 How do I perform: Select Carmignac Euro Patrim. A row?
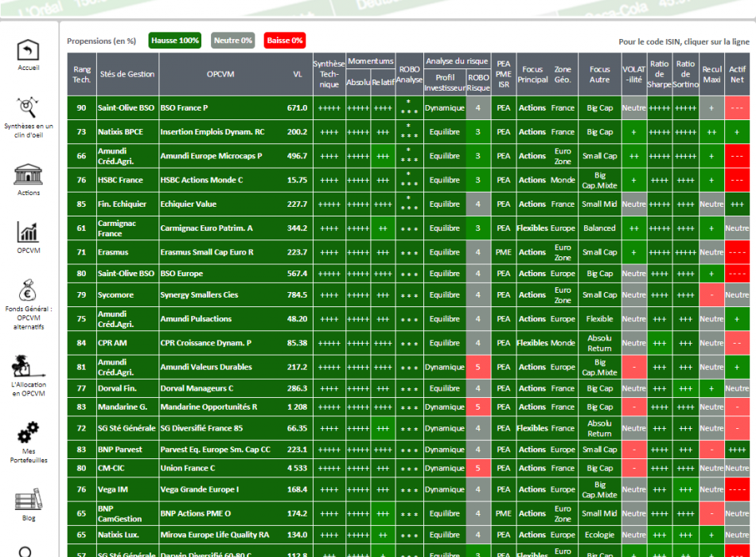click(x=408, y=228)
